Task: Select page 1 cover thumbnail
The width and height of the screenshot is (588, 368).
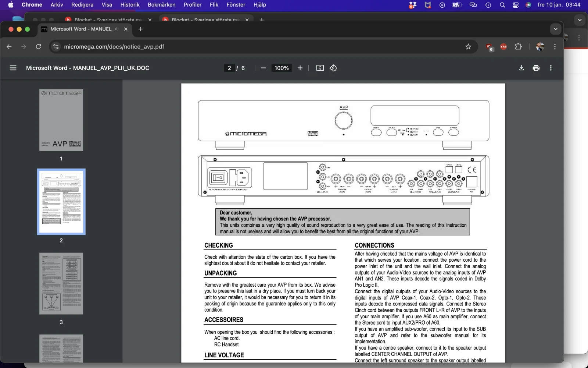Action: (61, 120)
